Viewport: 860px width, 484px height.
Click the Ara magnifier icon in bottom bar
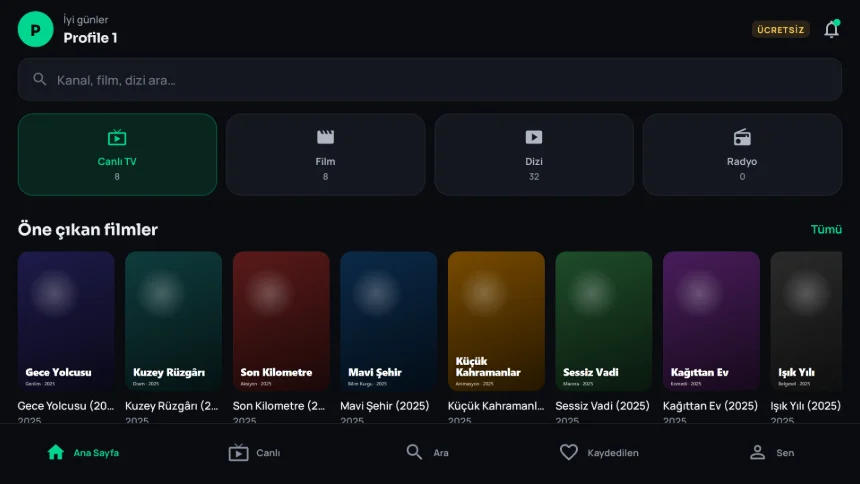tap(414, 452)
